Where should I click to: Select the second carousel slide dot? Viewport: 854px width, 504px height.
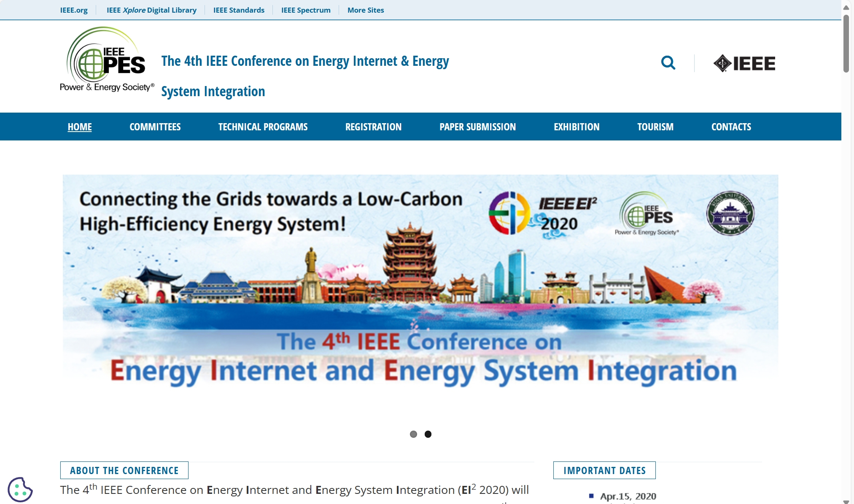click(428, 434)
